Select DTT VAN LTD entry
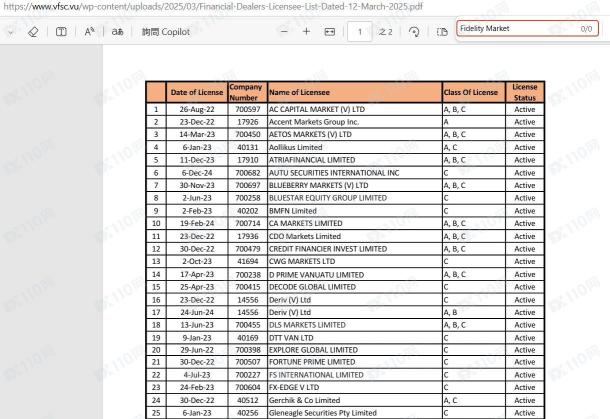610x419 pixels. tap(291, 338)
